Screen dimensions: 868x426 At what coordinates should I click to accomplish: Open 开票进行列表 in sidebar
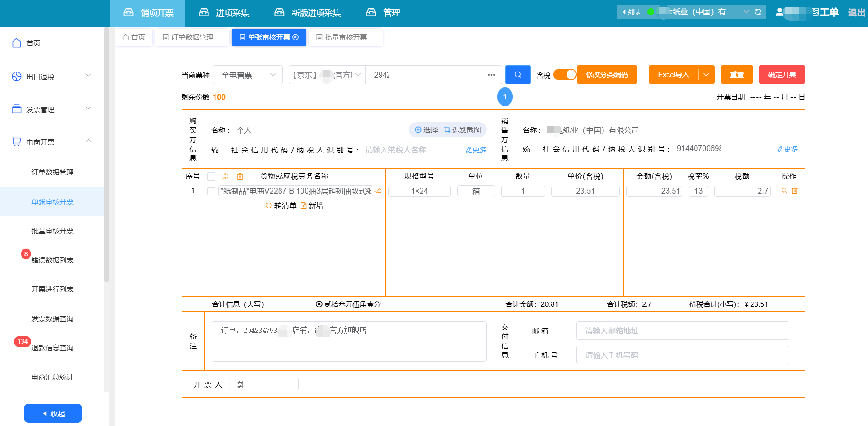coord(52,289)
